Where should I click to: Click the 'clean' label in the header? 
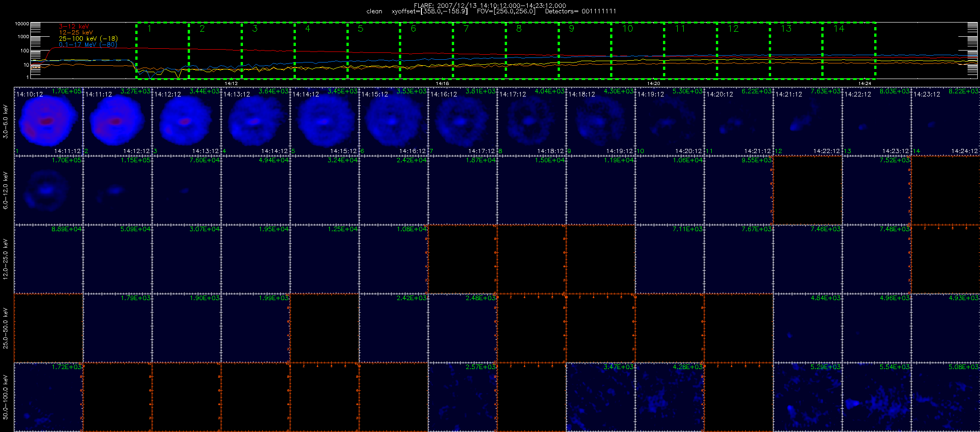tap(375, 11)
